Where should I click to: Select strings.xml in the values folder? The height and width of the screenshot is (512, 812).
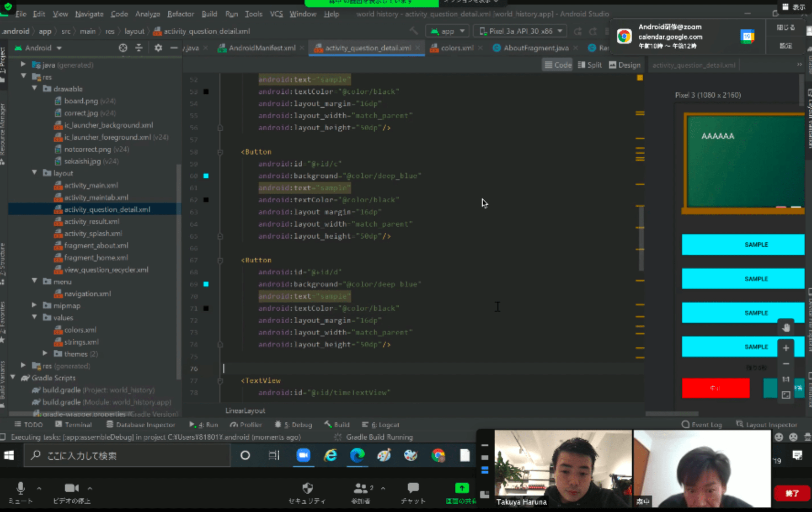(81, 342)
